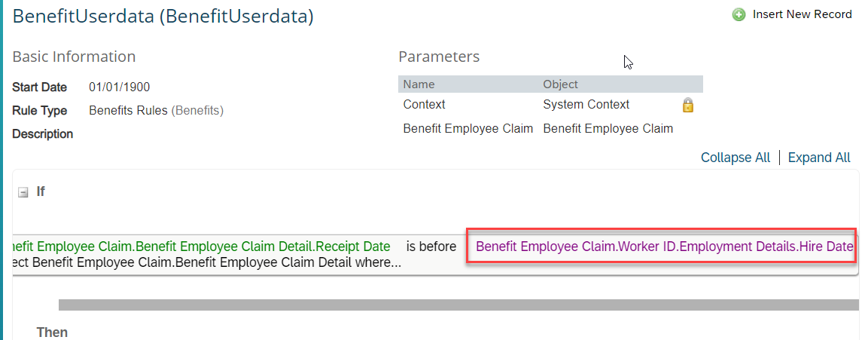Image resolution: width=868 pixels, height=340 pixels.
Task: Click the Then section label
Action: (52, 332)
